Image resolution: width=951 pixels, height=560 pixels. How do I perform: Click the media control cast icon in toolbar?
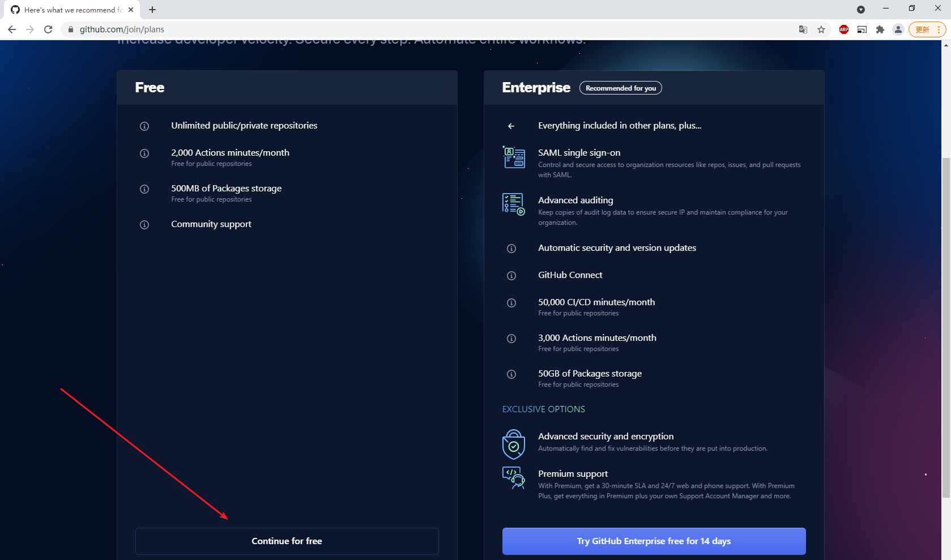862,29
